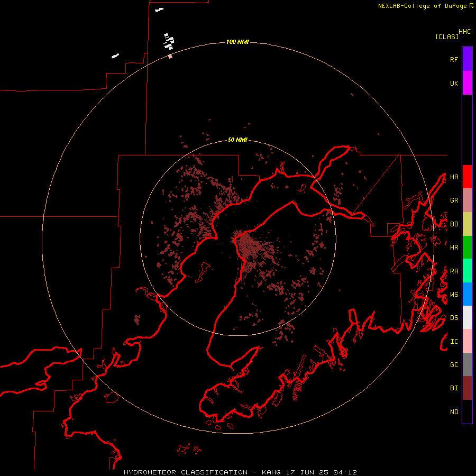Click the RA legend label
476x476 pixels.
(454, 271)
